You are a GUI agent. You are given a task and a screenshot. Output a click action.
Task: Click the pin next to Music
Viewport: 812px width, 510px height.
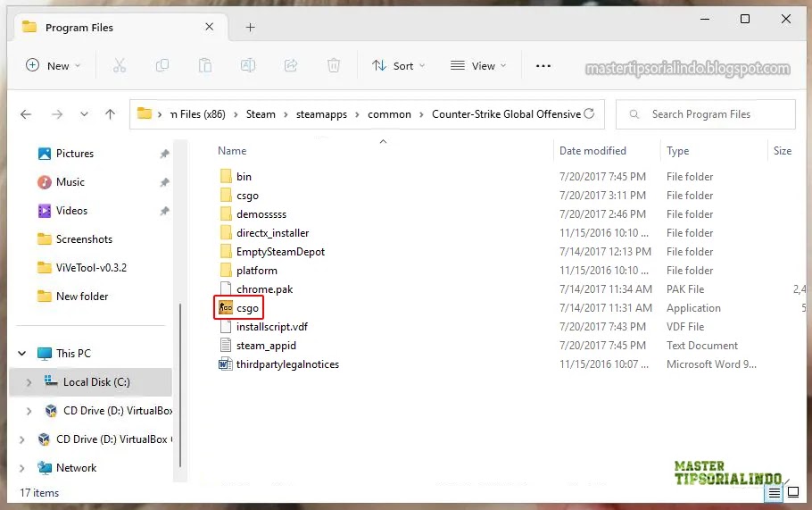tap(164, 182)
